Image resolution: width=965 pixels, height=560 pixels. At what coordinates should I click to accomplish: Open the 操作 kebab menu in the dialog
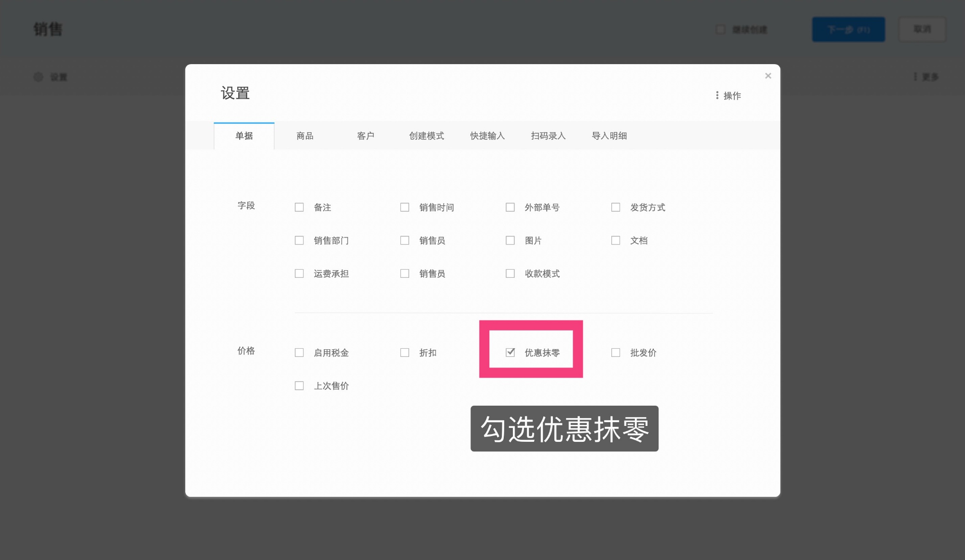tap(728, 95)
